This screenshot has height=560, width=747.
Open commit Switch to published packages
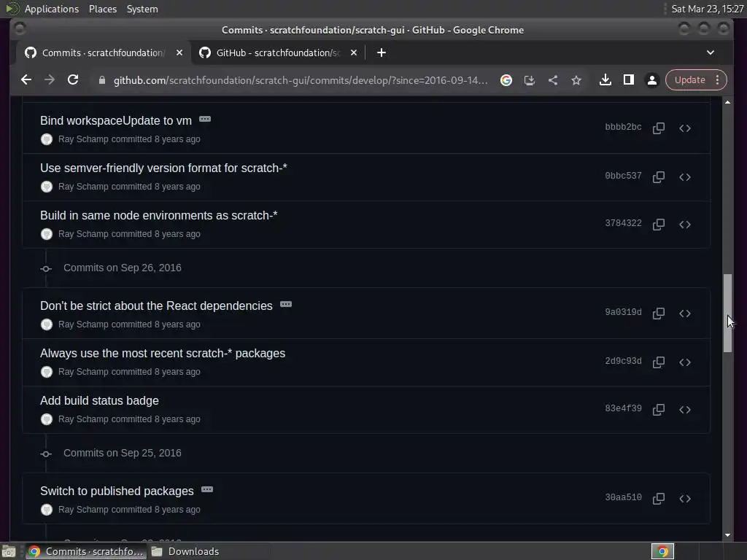pos(117,491)
